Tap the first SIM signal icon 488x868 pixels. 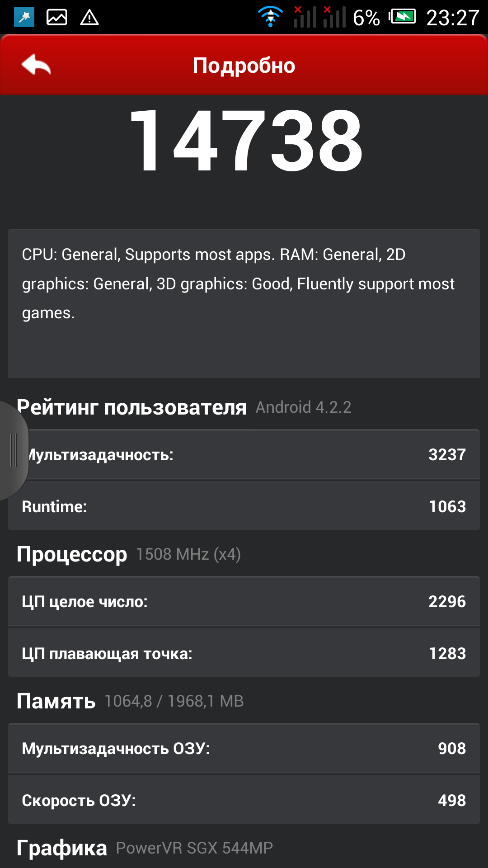click(x=305, y=17)
